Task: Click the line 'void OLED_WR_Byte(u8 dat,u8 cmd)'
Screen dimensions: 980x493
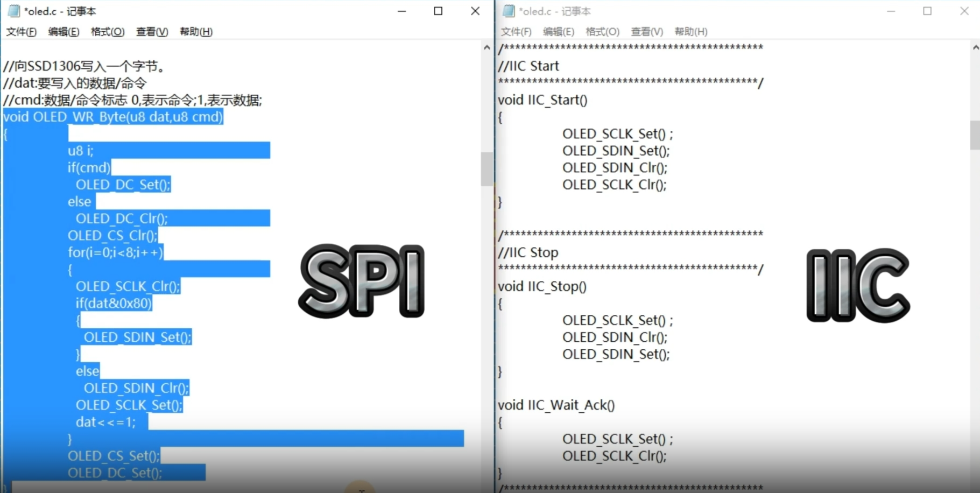Action: pyautogui.click(x=113, y=117)
